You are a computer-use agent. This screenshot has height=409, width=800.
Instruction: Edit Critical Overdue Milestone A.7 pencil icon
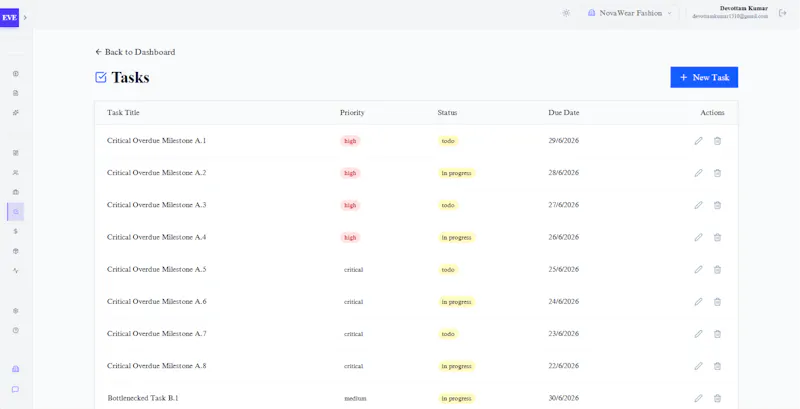coord(698,334)
